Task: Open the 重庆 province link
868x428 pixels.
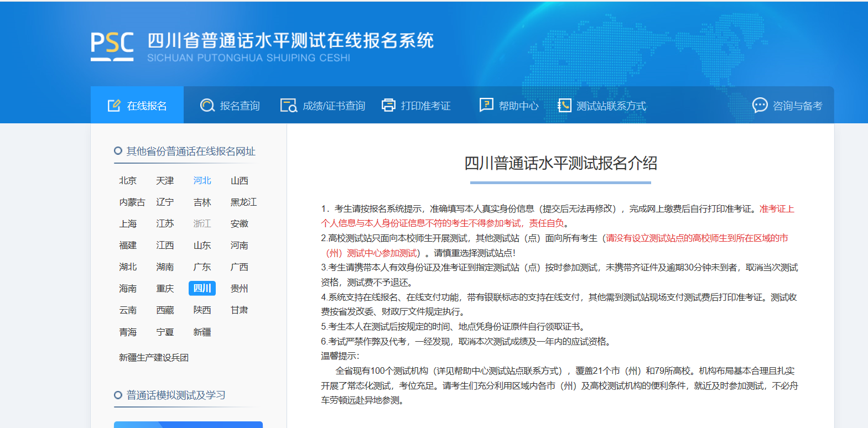Action: click(x=165, y=289)
